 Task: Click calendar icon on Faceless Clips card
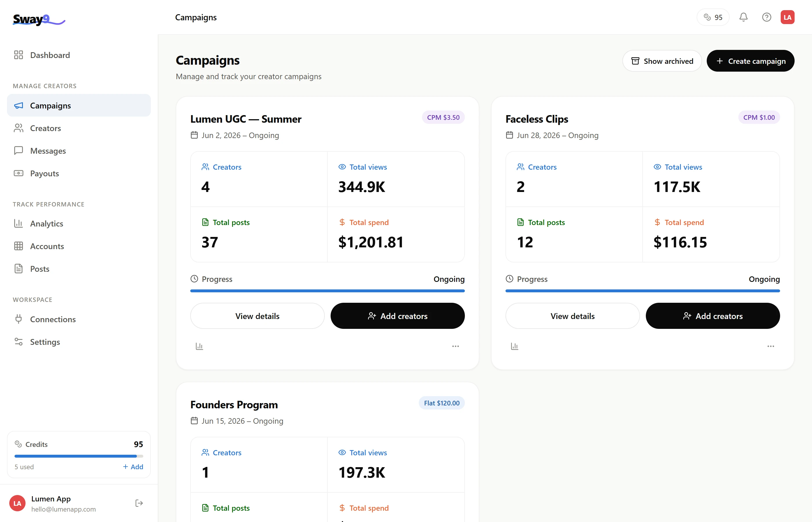pos(509,135)
